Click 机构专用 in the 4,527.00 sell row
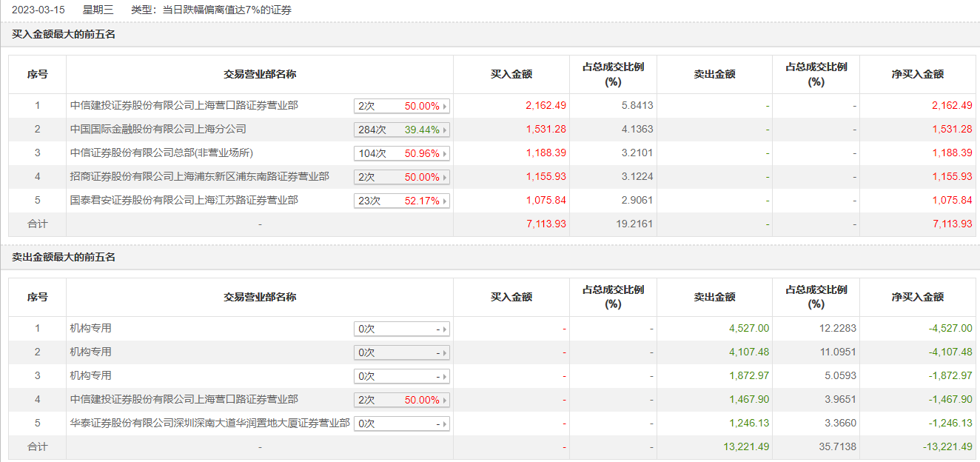 click(91, 329)
